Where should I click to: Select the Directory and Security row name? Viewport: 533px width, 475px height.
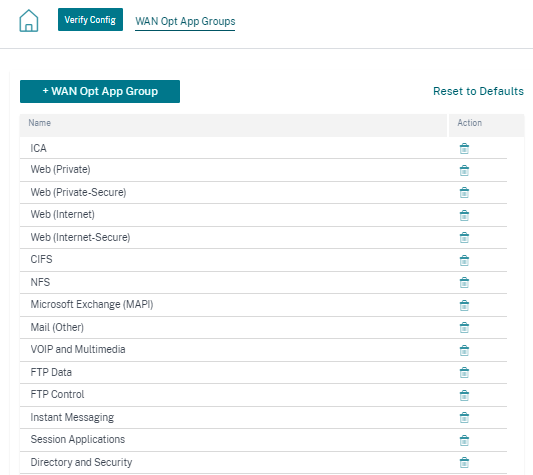click(x=81, y=462)
